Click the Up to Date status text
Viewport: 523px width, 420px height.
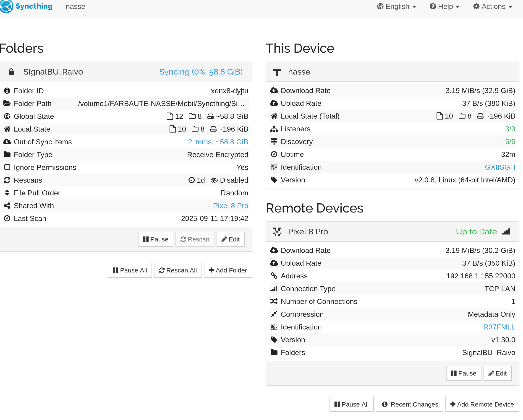[x=476, y=232]
